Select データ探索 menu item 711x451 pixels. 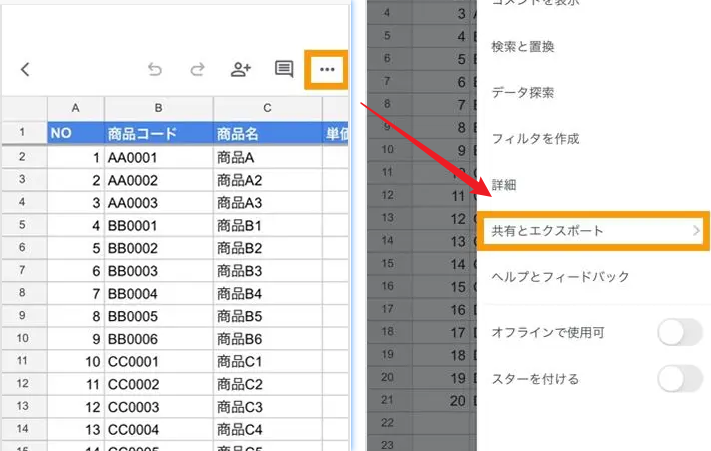tap(522, 93)
